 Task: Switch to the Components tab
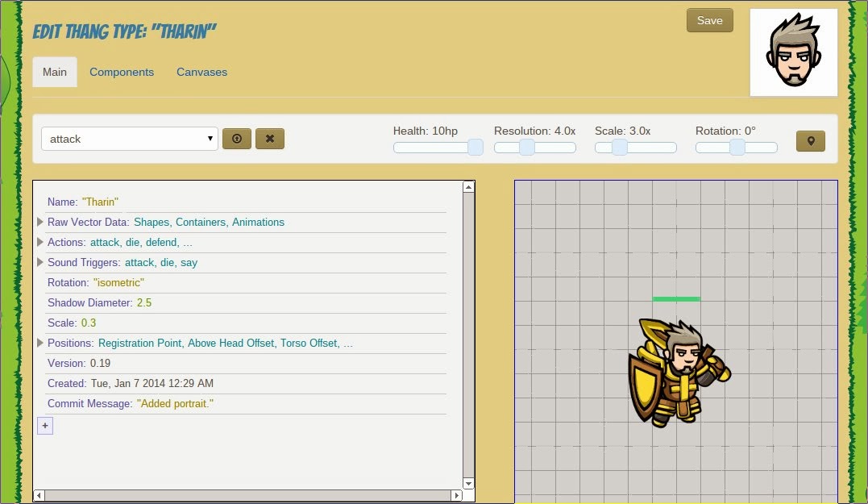122,72
